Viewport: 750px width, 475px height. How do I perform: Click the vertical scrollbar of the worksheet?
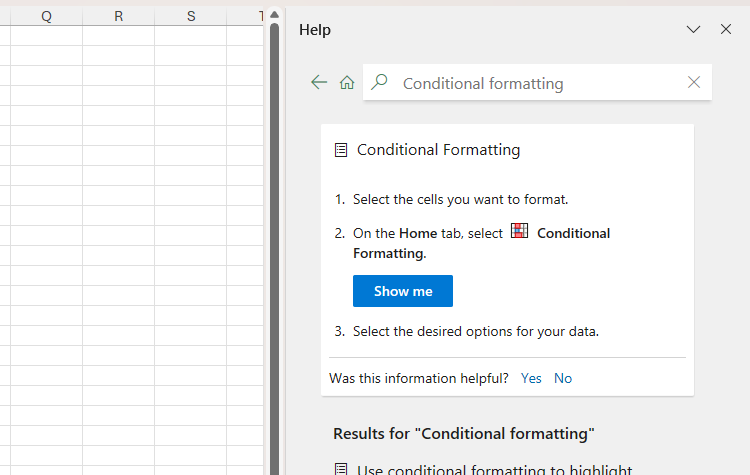point(274,250)
